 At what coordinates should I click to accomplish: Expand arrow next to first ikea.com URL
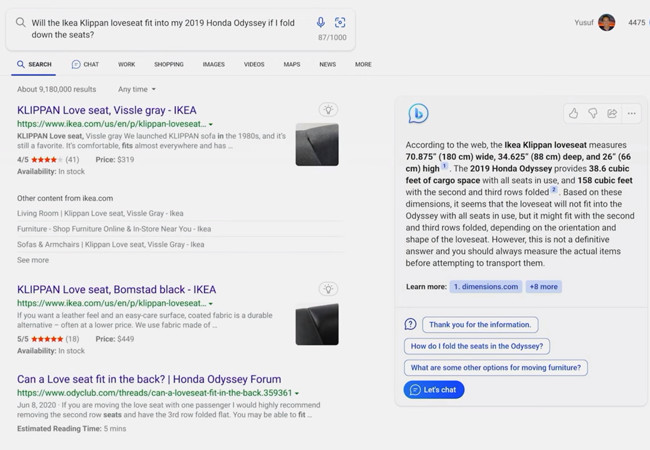click(211, 124)
